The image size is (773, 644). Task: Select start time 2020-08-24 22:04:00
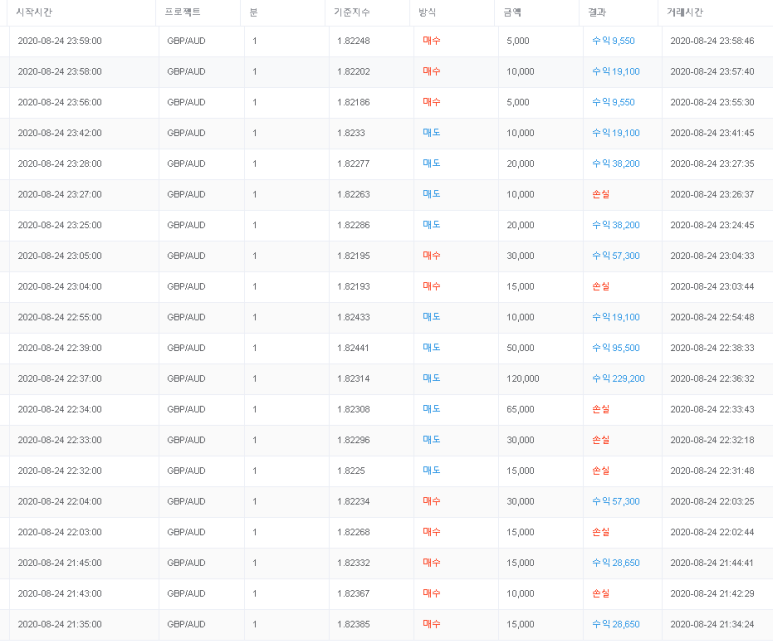(60, 501)
